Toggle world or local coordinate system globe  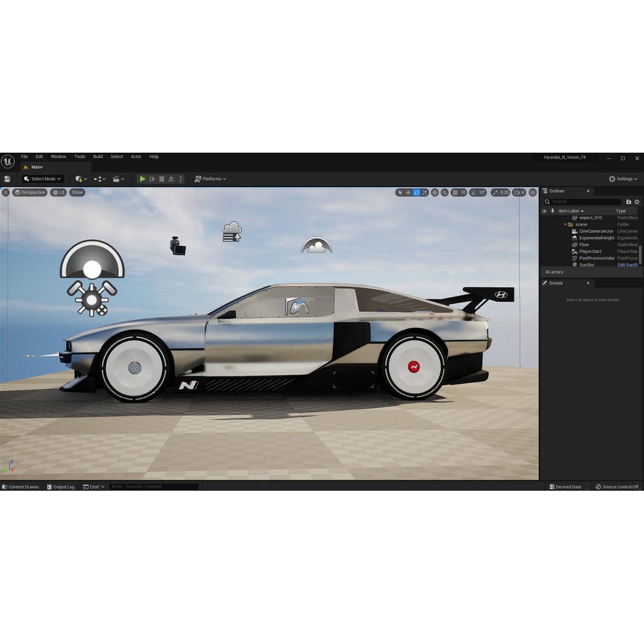tap(435, 193)
